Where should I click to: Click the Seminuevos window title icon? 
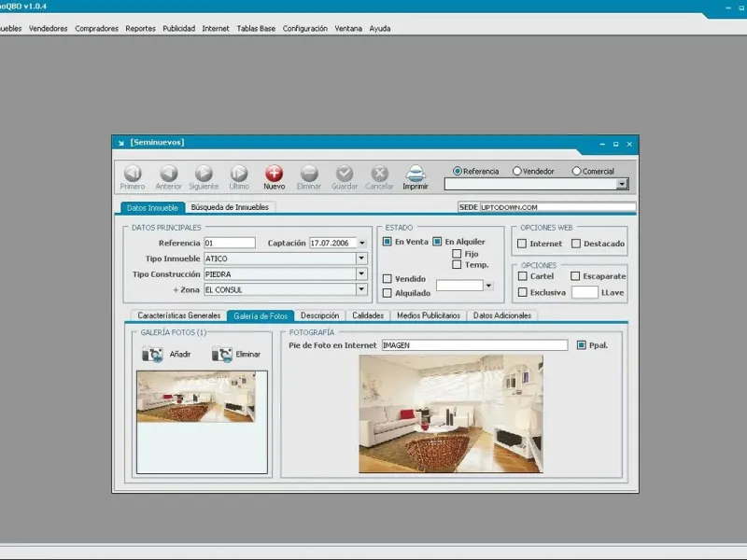121,143
